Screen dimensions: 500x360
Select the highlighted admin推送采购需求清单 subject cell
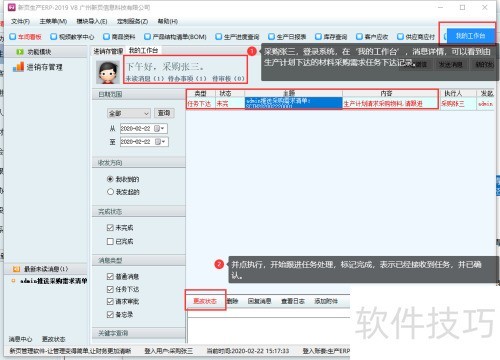pos(294,103)
